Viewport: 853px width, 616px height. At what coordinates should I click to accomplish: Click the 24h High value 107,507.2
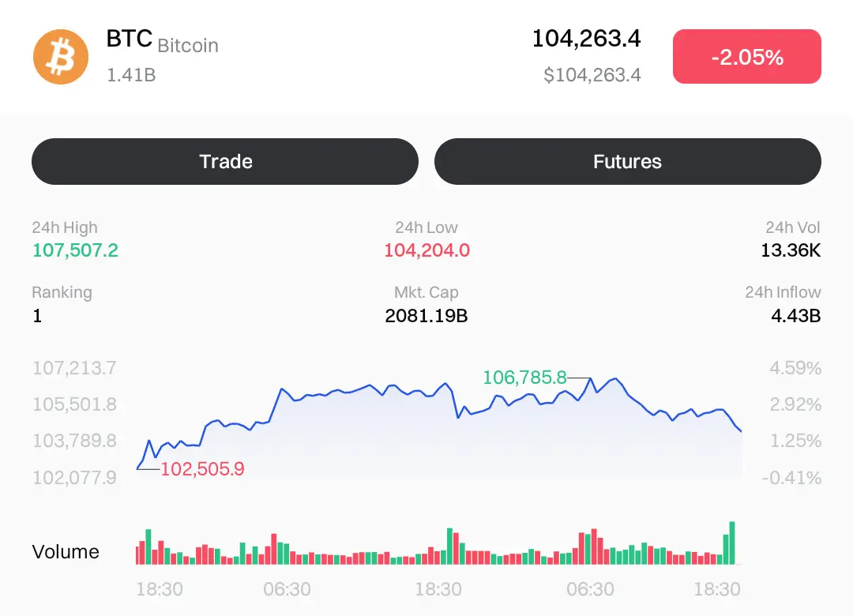click(x=75, y=251)
